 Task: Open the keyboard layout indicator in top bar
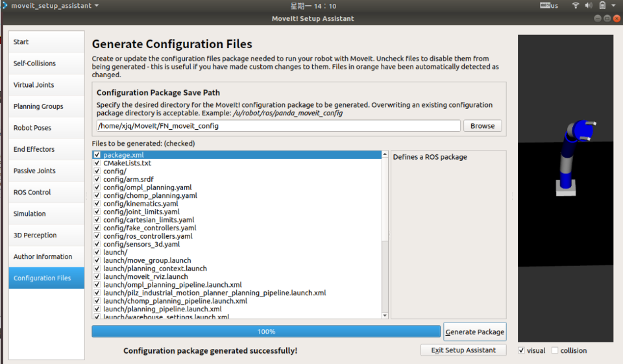[x=549, y=6]
